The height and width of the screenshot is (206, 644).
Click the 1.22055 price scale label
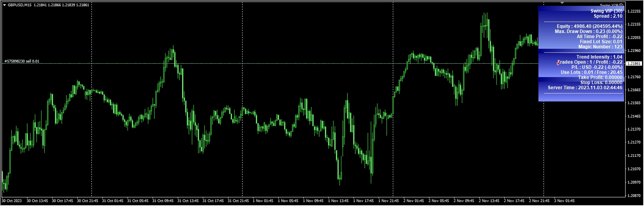click(x=634, y=38)
